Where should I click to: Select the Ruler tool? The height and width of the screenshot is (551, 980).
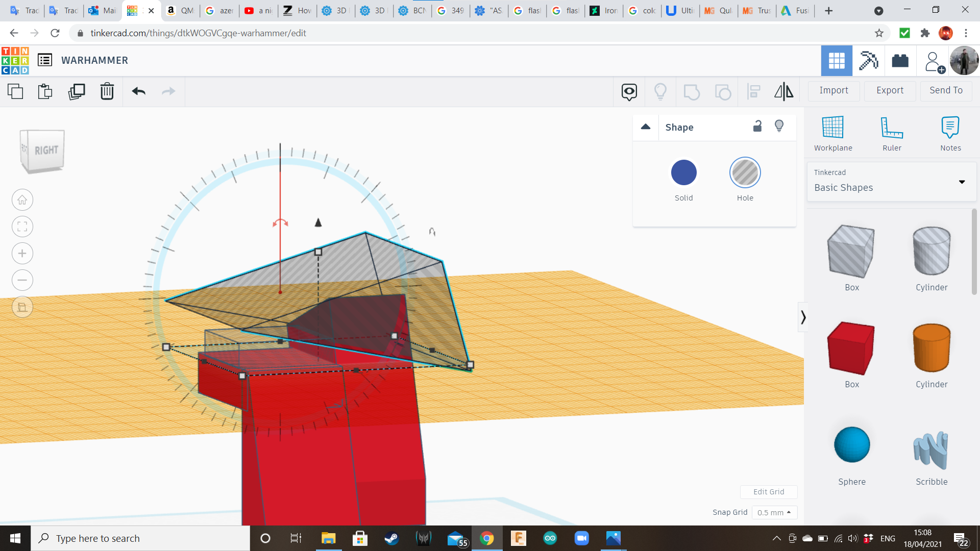coord(892,134)
